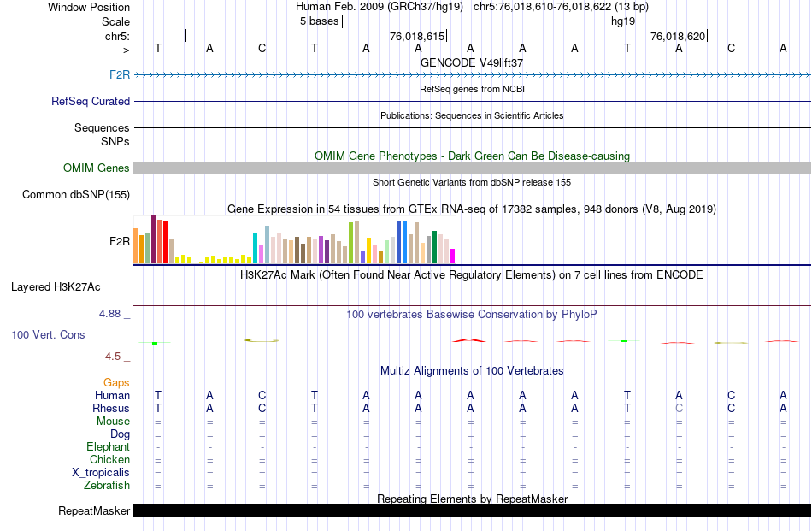Open the H3K27Ac Mark track title
This screenshot has height=531, width=812.
[x=472, y=275]
